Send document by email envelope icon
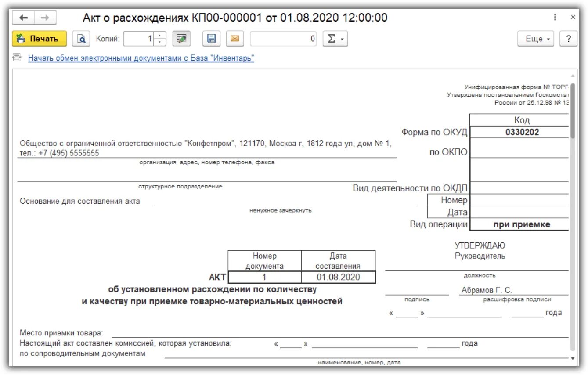The height and width of the screenshot is (375, 588). pyautogui.click(x=235, y=39)
